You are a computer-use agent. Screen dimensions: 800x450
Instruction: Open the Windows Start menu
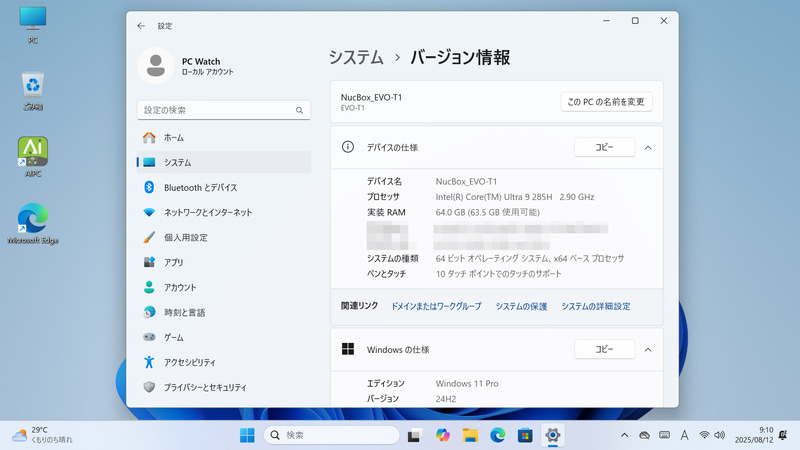(247, 435)
